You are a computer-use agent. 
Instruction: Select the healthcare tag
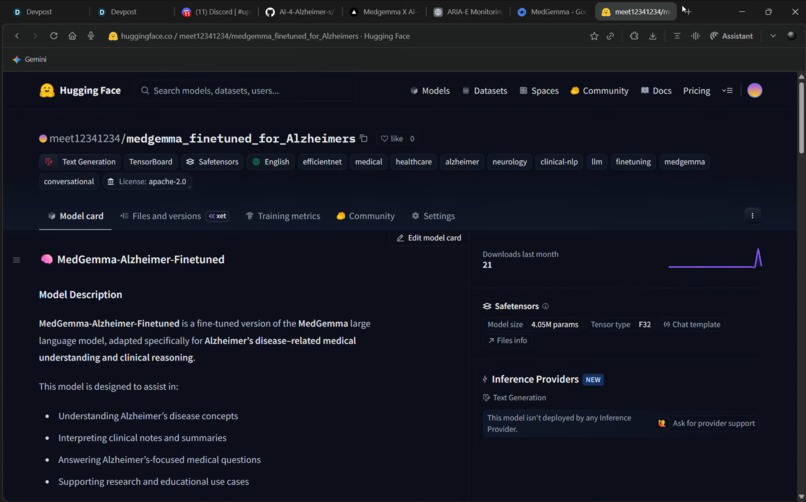point(414,161)
